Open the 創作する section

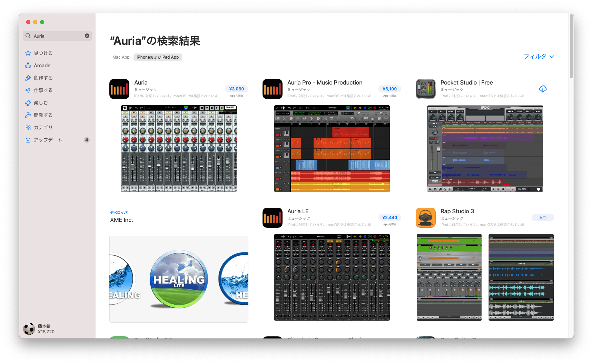click(x=57, y=78)
